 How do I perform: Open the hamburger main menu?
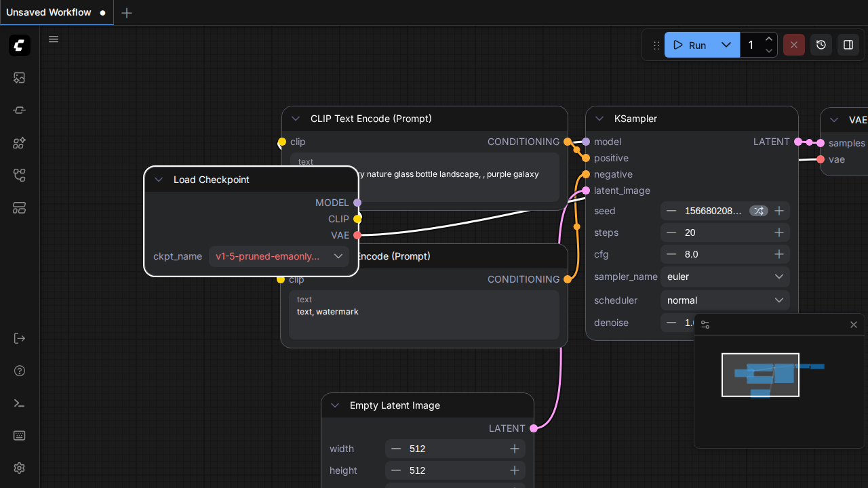tap(54, 39)
